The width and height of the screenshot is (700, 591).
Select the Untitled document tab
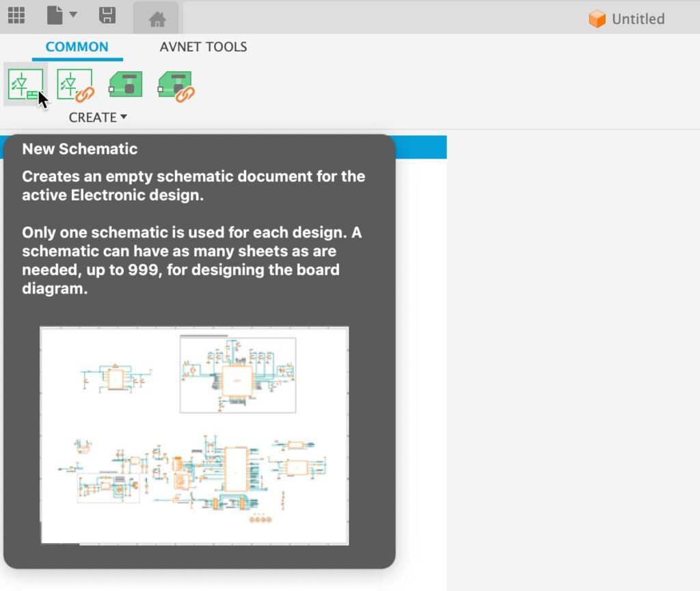pos(627,18)
